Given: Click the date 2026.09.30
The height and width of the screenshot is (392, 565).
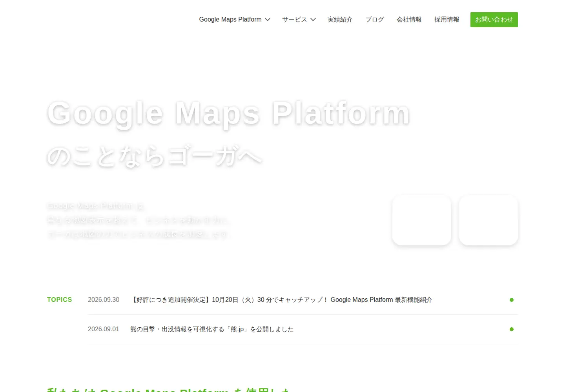Looking at the screenshot, I should click(x=104, y=300).
